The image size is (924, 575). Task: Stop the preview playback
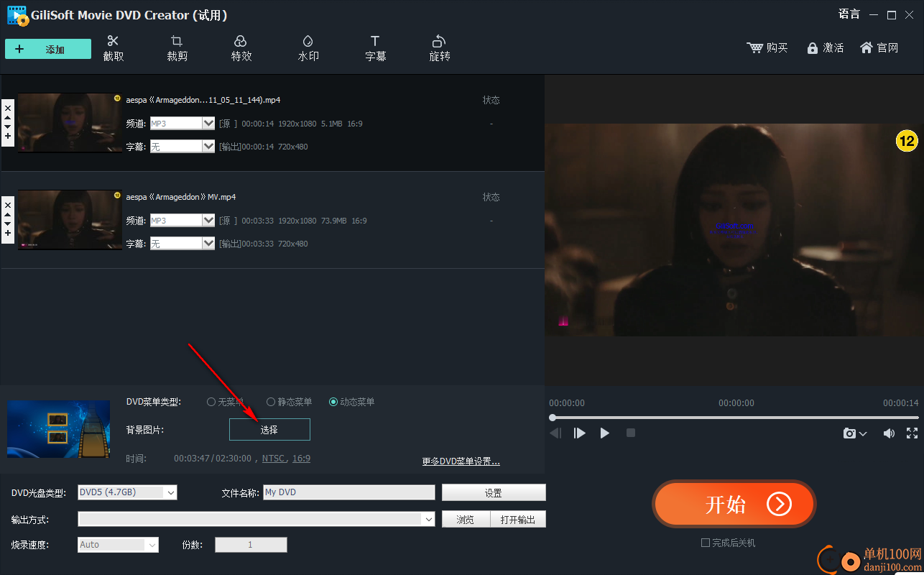coord(631,433)
